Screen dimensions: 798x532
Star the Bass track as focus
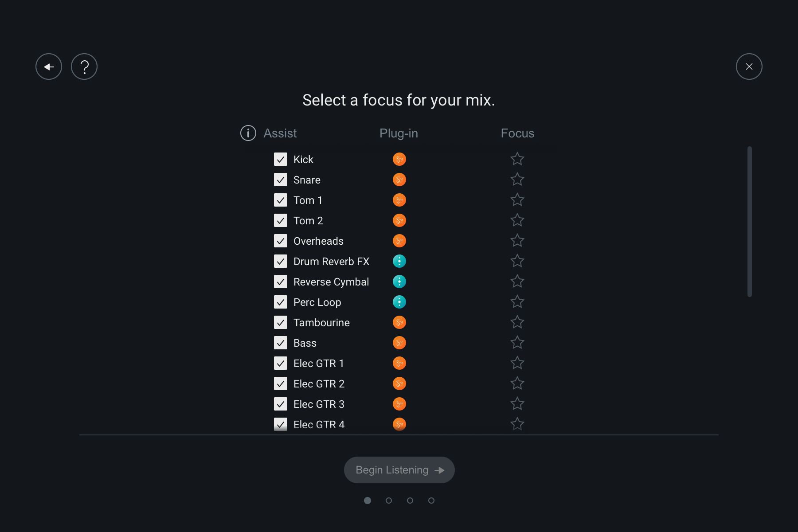[x=517, y=343]
